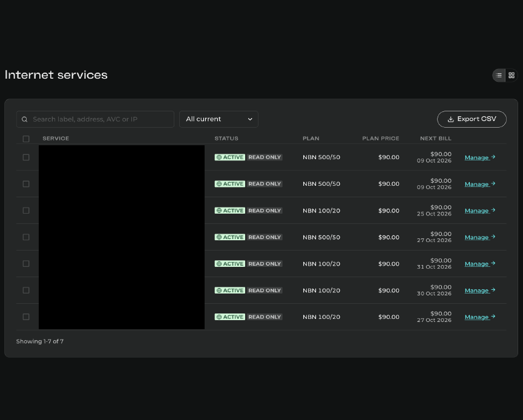Viewport: 523px width, 420px height.
Task: Mark the checkbox on the 30 Oct 2026 row
Action: tap(26, 290)
